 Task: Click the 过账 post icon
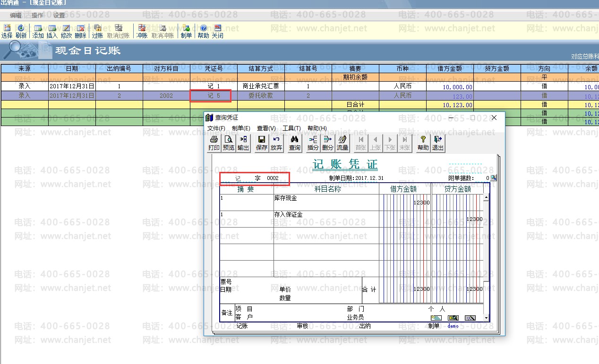pos(97,32)
